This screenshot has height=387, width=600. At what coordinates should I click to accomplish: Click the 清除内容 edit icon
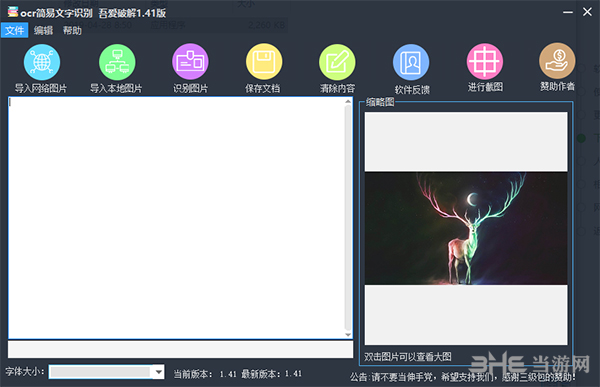tap(337, 62)
